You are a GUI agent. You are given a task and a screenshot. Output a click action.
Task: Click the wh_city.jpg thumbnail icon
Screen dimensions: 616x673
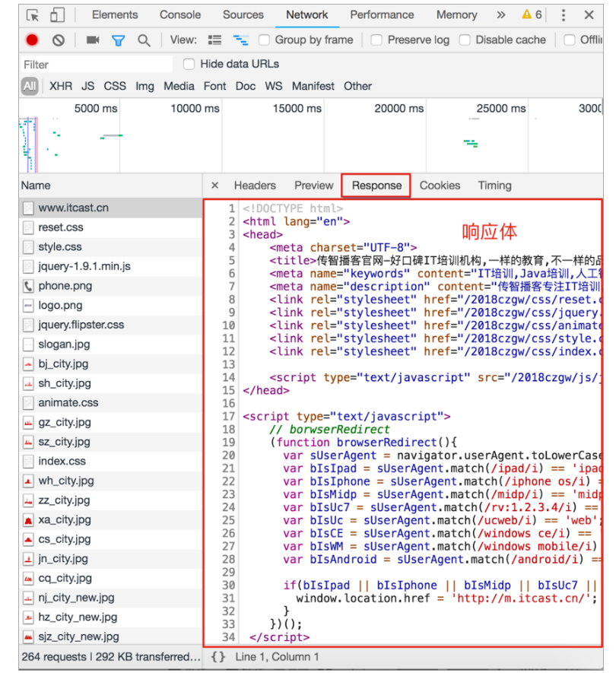point(28,481)
